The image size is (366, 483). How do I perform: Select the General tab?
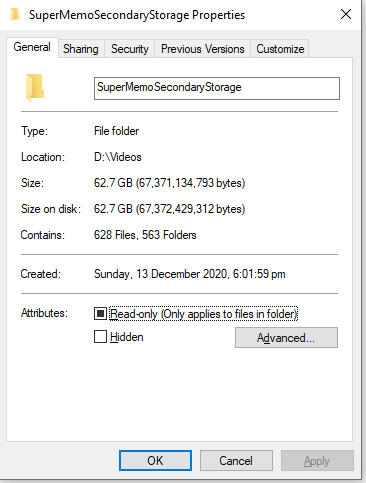32,47
